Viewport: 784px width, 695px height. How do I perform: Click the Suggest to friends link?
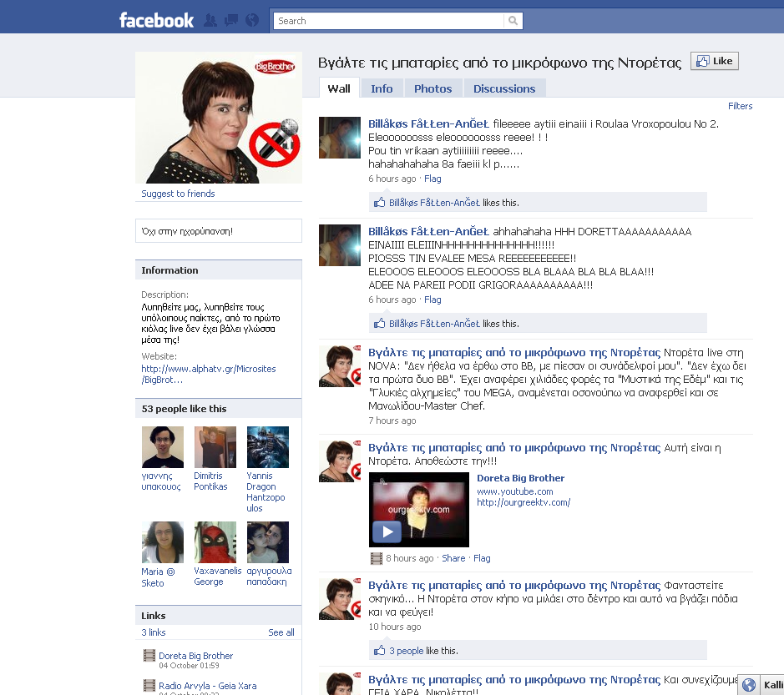178,194
